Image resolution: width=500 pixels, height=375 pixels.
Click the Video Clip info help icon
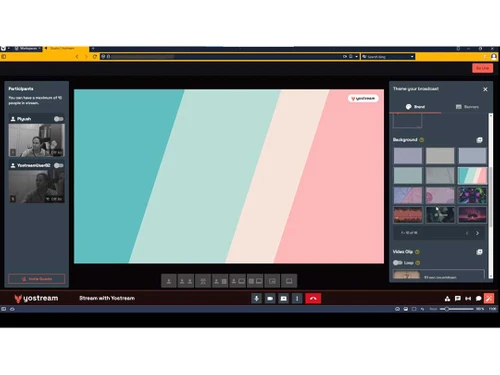tap(417, 252)
